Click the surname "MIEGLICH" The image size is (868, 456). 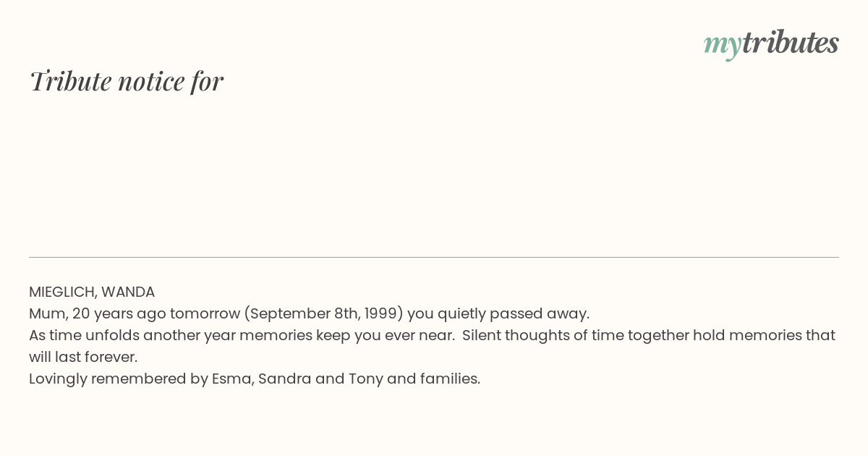63,292
